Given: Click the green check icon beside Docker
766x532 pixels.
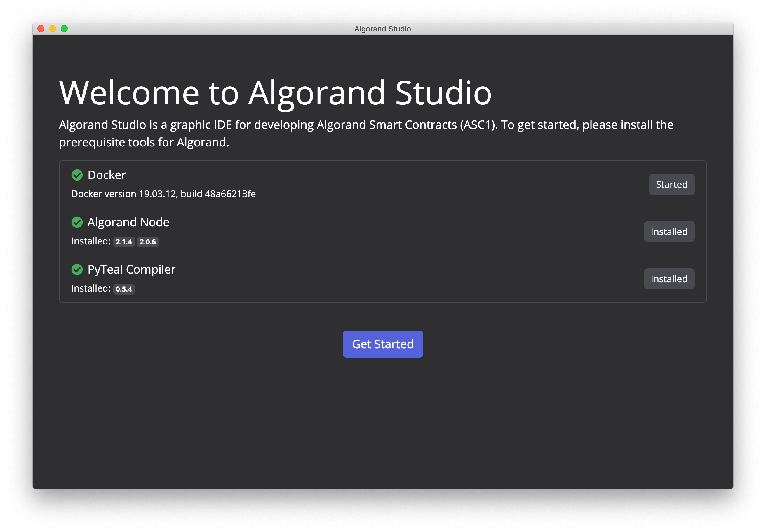Looking at the screenshot, I should (x=77, y=175).
